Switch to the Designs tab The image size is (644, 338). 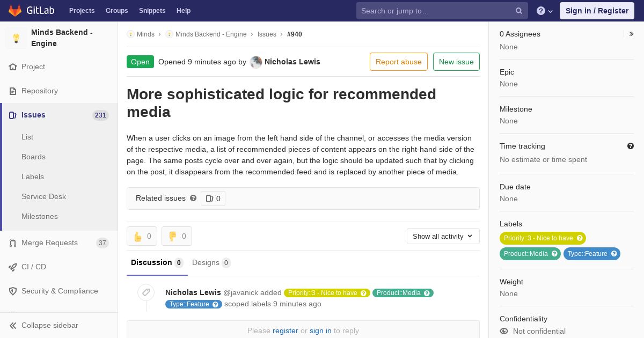pos(211,263)
